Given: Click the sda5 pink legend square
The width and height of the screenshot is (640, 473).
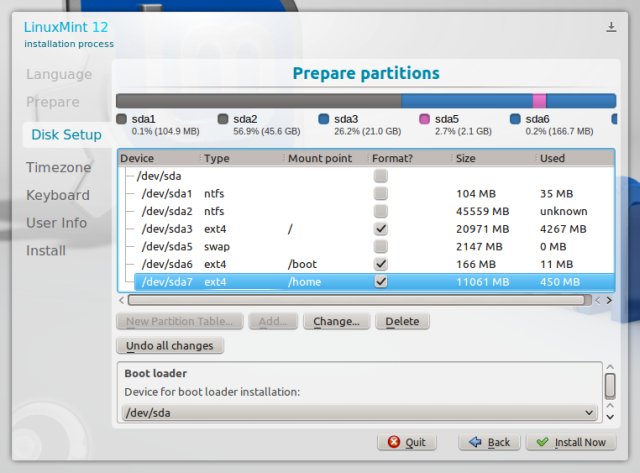Looking at the screenshot, I should [424, 119].
